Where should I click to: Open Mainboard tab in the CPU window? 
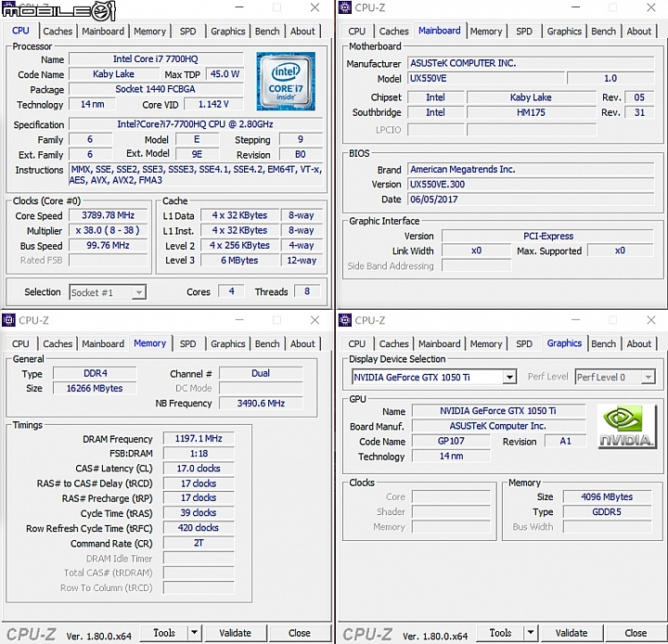pos(103,32)
